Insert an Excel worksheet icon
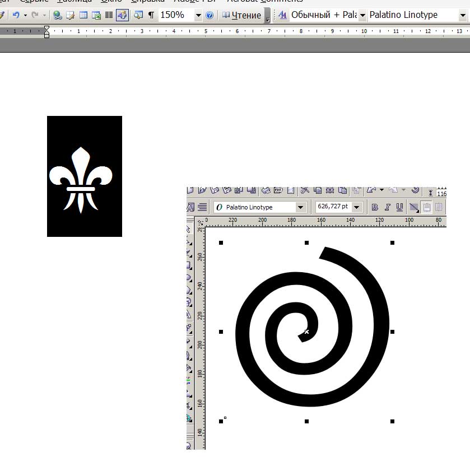 [96, 15]
